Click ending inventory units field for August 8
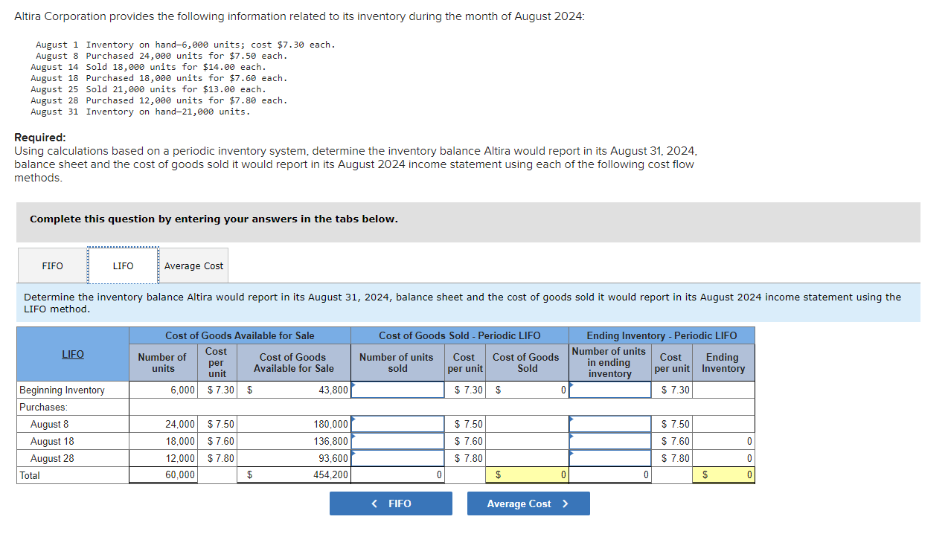 pyautogui.click(x=610, y=424)
